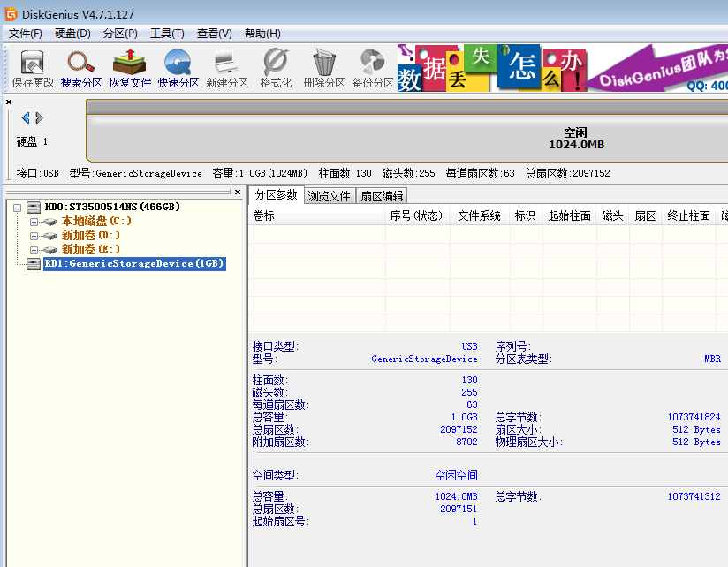Select HD0:ST3500514NS(466GB) in tree

pos(112,207)
